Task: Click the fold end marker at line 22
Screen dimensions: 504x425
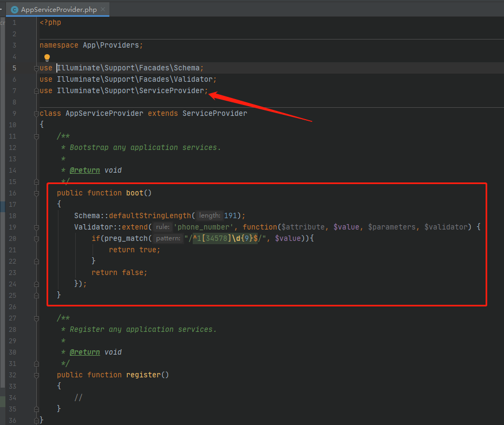Action: pos(36,261)
